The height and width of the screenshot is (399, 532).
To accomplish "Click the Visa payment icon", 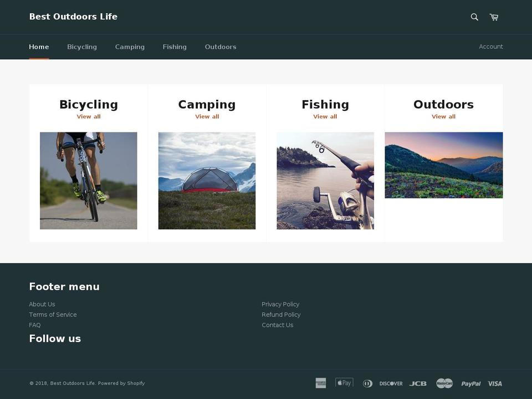I will tap(495, 383).
